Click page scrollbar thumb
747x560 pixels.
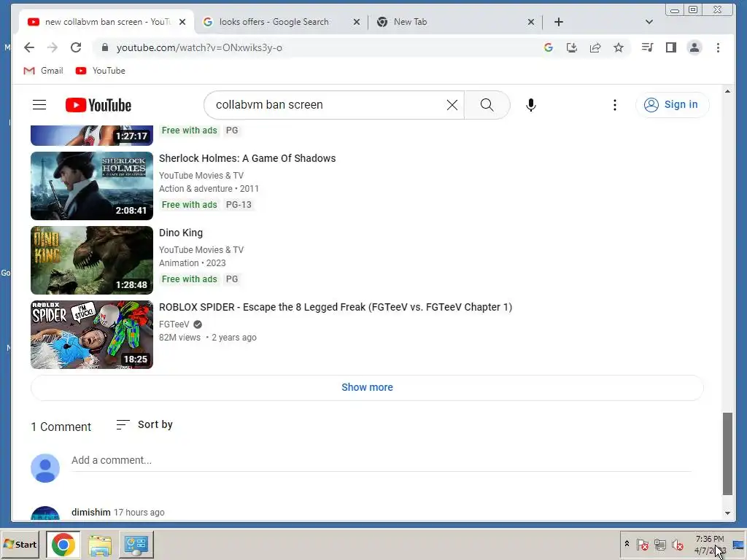pos(727,454)
